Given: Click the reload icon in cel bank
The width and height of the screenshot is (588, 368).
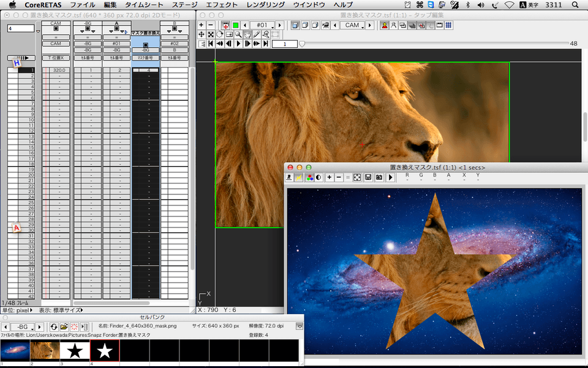Looking at the screenshot, I should (54, 327).
